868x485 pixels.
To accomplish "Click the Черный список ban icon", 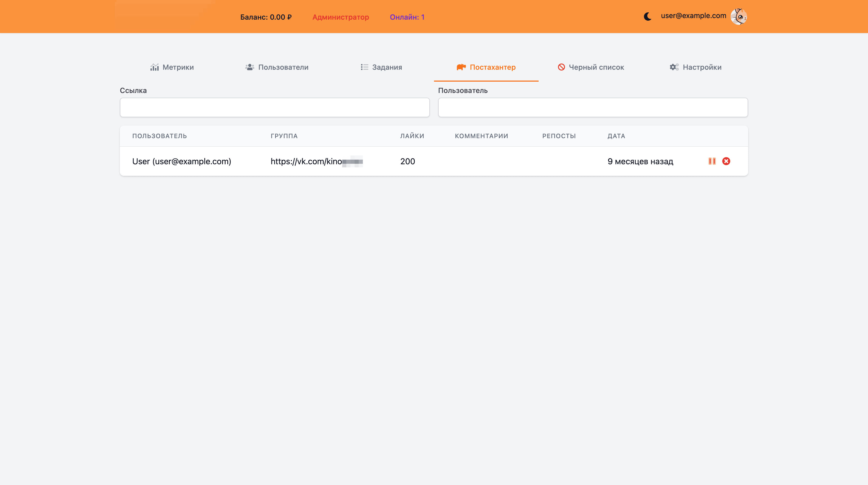I will click(x=561, y=67).
